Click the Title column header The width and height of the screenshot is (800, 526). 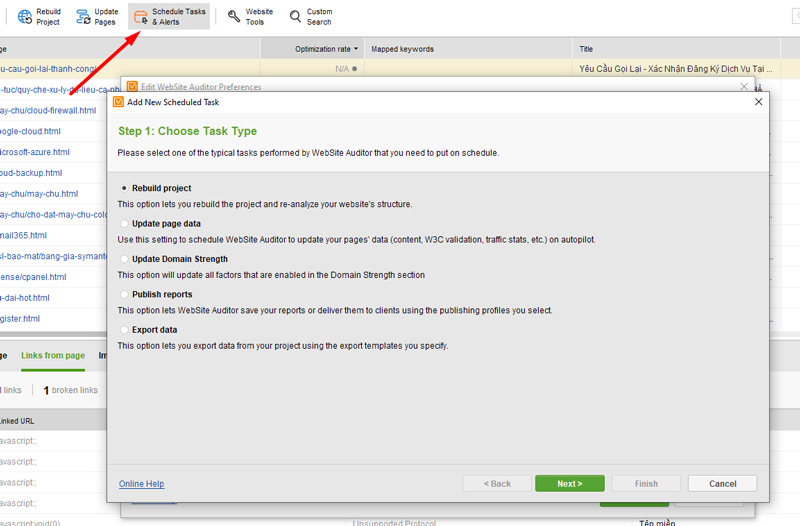tap(676, 49)
